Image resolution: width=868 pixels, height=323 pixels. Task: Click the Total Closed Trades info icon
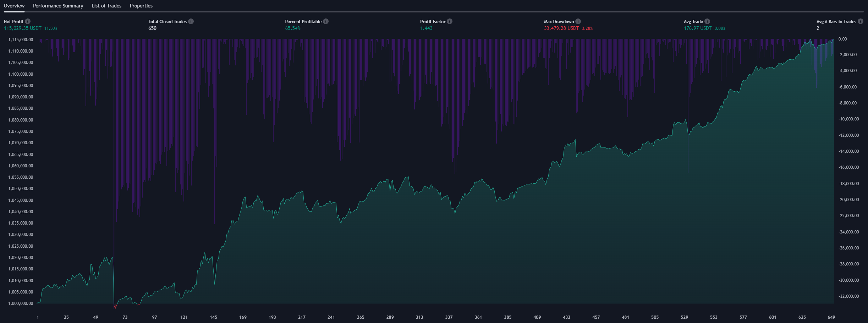(x=191, y=21)
